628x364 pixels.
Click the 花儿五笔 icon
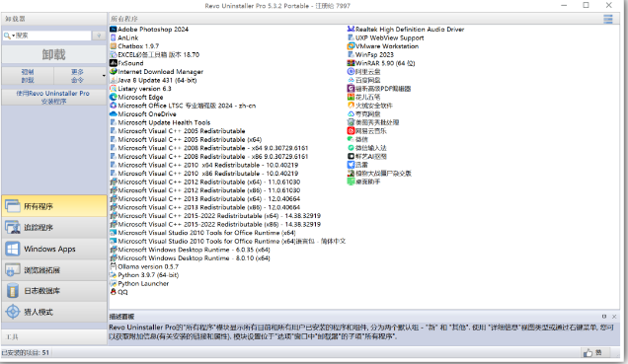[x=351, y=97]
